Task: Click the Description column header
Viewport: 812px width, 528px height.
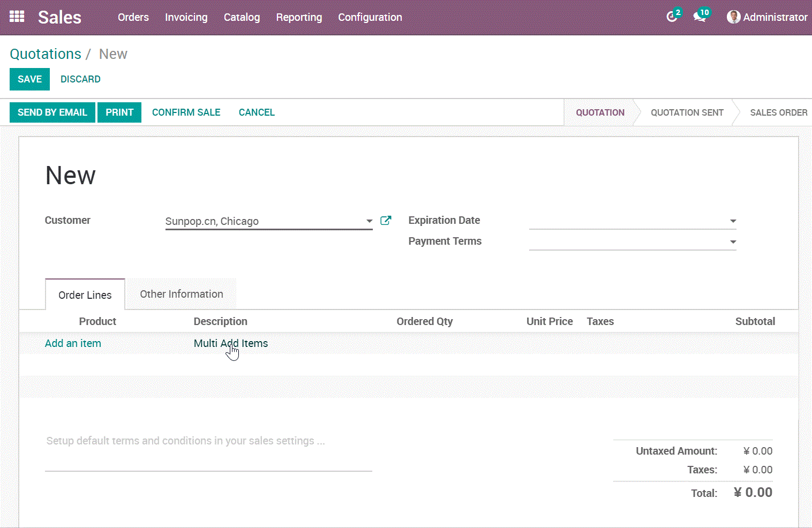Action: [221, 321]
